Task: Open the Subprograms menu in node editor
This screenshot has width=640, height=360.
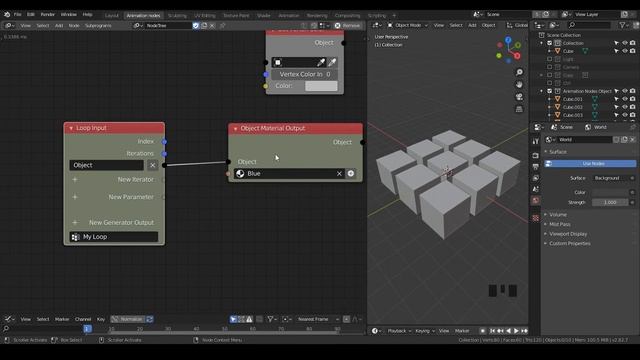Action: coord(98,26)
